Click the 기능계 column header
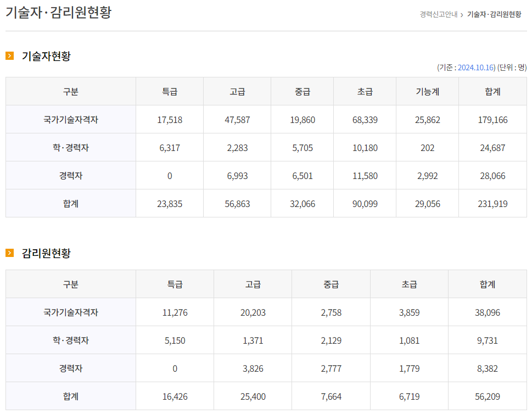The width and height of the screenshot is (532, 414). pyautogui.click(x=428, y=92)
